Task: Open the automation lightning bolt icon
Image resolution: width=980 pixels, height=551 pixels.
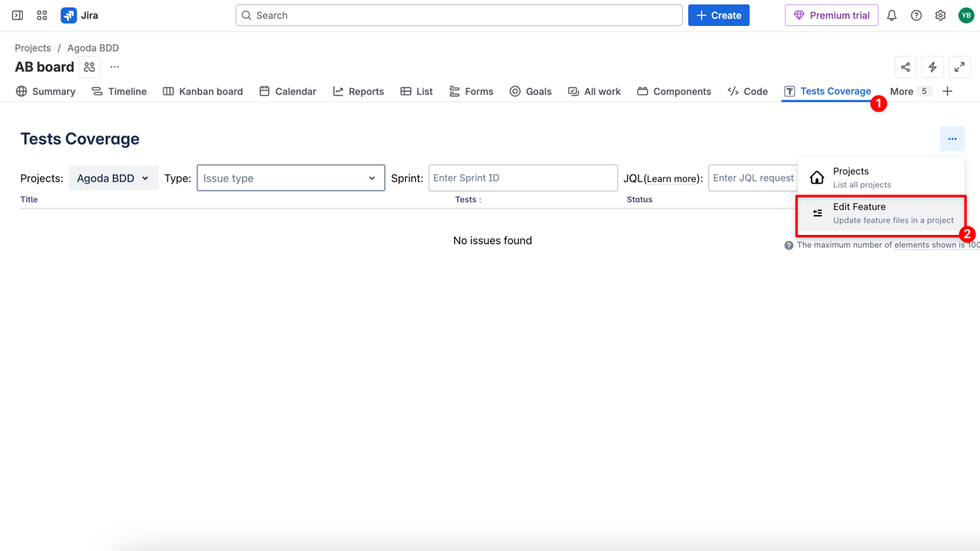Action: (933, 67)
